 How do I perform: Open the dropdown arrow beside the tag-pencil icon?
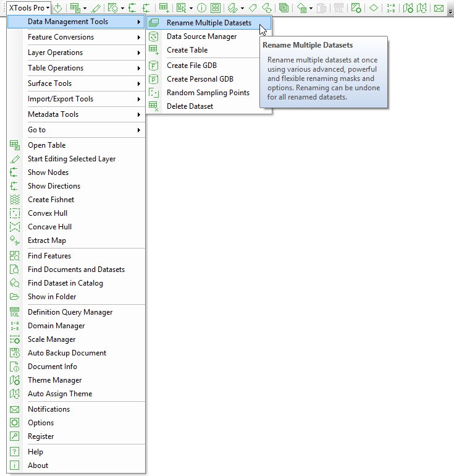click(x=242, y=9)
